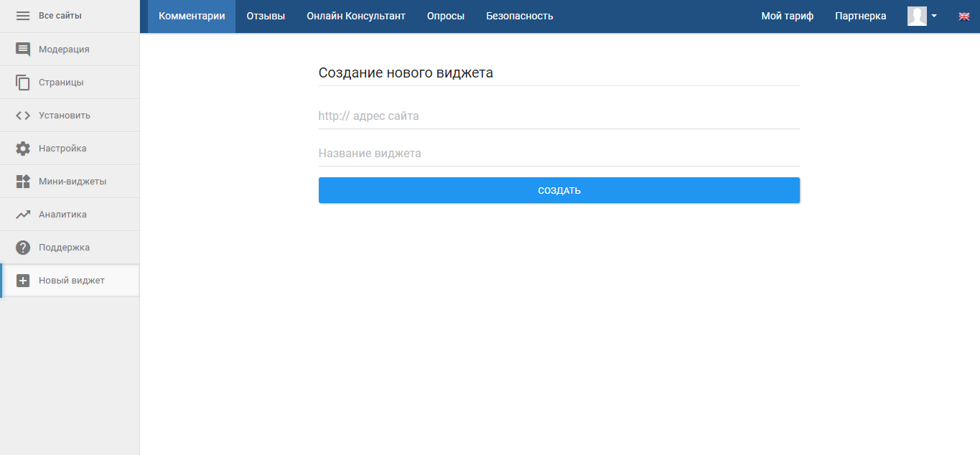This screenshot has height=455, width=980.
Task: Click the Поддержка question mark icon
Action: (22, 247)
